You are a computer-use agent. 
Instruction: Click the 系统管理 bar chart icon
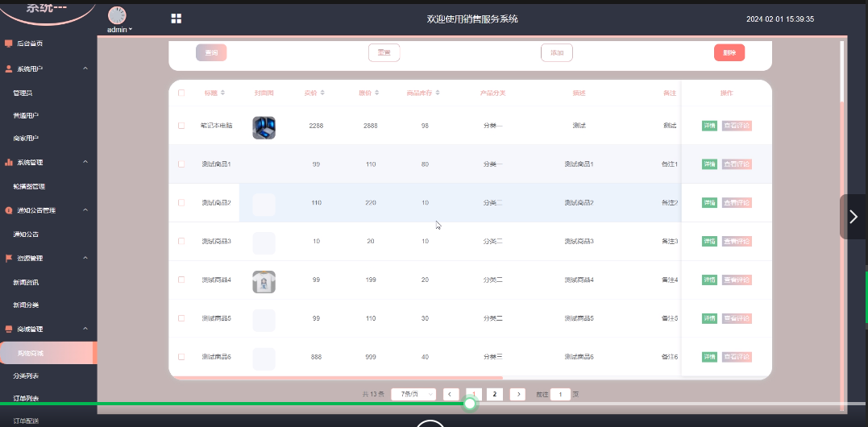pyautogui.click(x=8, y=162)
